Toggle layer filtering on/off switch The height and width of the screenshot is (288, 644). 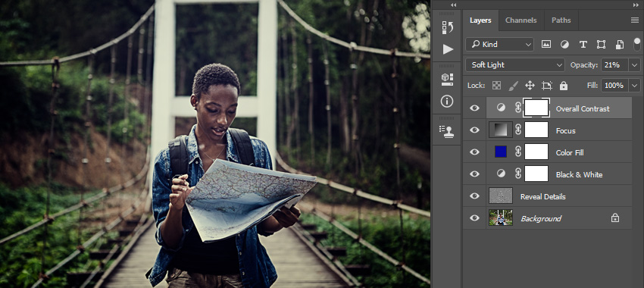tap(637, 44)
